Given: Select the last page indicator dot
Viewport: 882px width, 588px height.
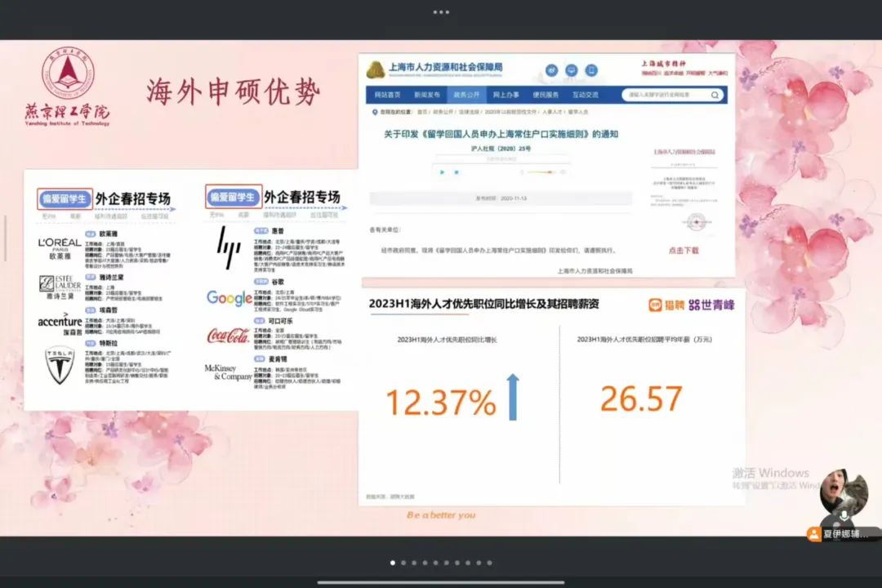Looking at the screenshot, I should [x=489, y=563].
